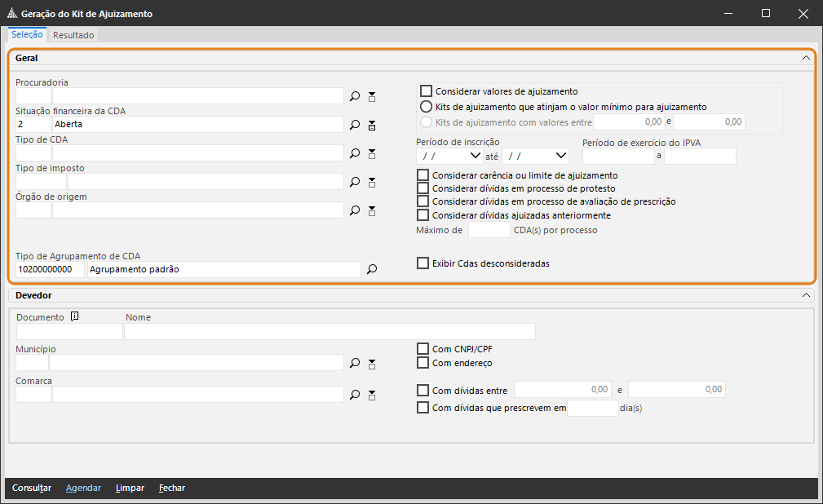Open the Comarca multi-select list icon
The height and width of the screenshot is (504, 823).
(x=372, y=395)
